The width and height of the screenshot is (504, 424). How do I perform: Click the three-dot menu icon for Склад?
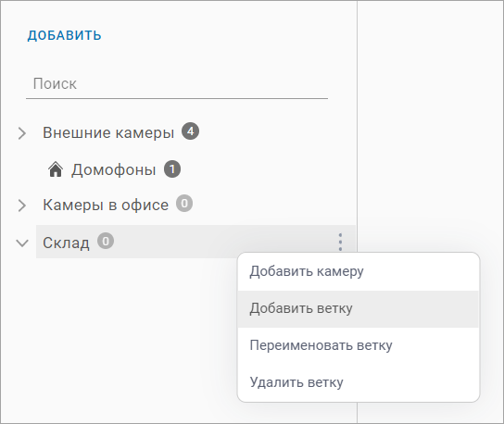coord(340,242)
